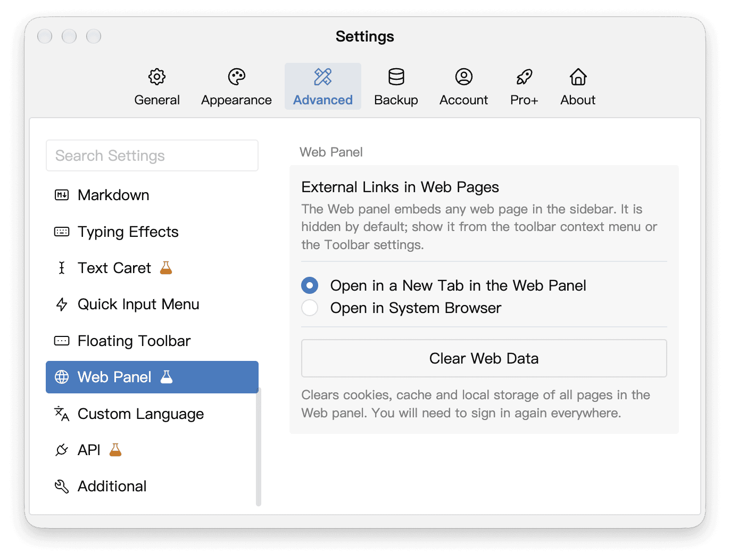Viewport: 730px width, 560px height.
Task: Select the Markdown settings row
Action: pyautogui.click(x=152, y=195)
